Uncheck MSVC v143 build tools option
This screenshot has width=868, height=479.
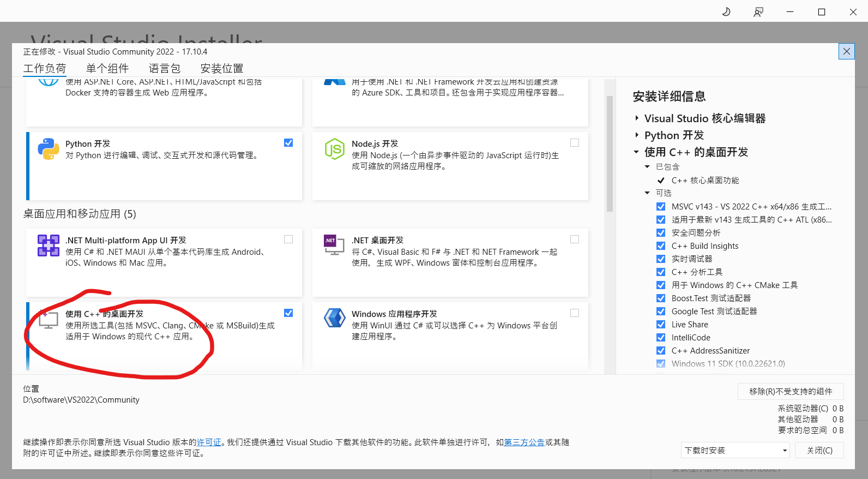click(x=661, y=207)
